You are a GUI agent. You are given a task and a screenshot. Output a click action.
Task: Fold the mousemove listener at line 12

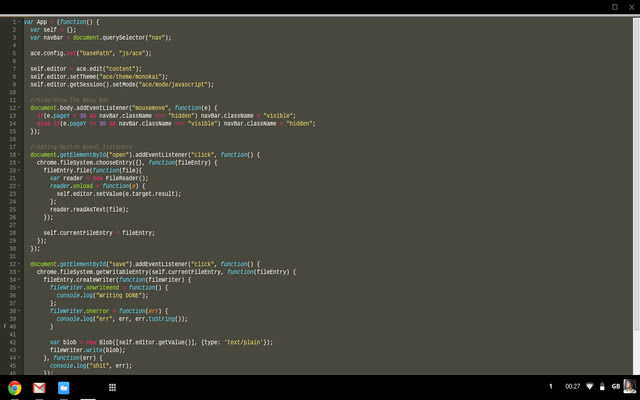tap(19, 108)
